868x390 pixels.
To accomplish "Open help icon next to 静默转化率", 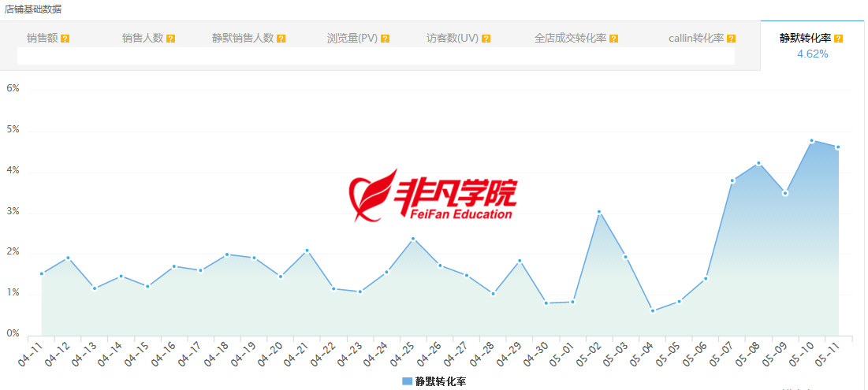I will (838, 39).
